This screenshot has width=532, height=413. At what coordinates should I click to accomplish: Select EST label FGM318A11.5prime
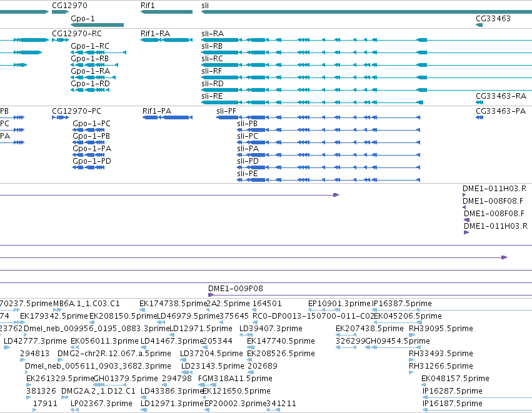point(235,379)
